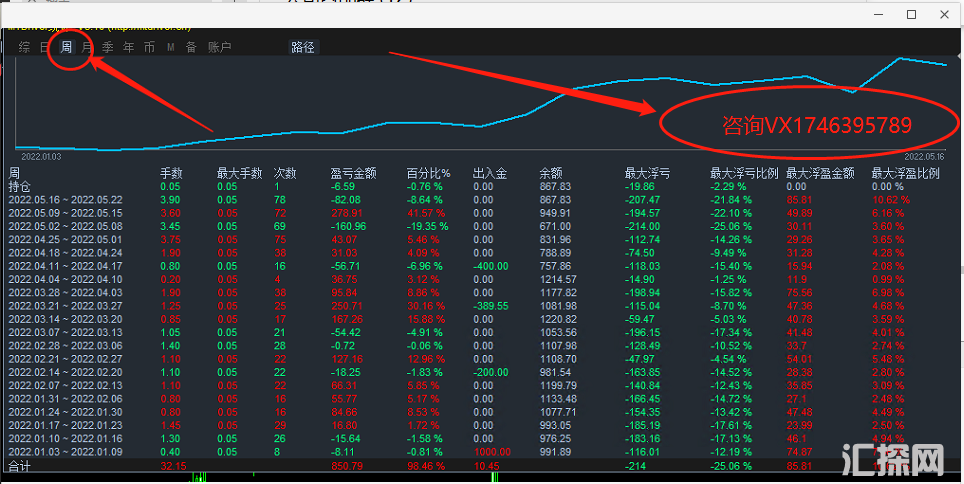Click the 持仓 (open positions) row
This screenshot has width=964, height=484.
pyautogui.click(x=20, y=186)
